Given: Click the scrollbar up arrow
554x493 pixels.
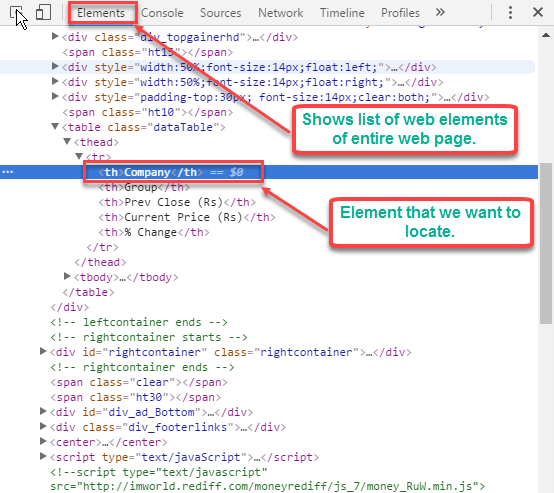Looking at the screenshot, I should [546, 35].
